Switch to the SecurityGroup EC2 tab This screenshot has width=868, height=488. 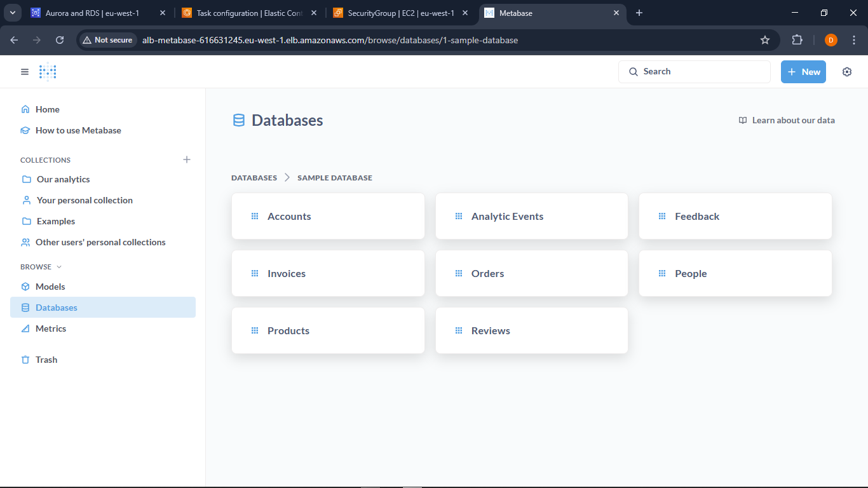click(x=400, y=13)
